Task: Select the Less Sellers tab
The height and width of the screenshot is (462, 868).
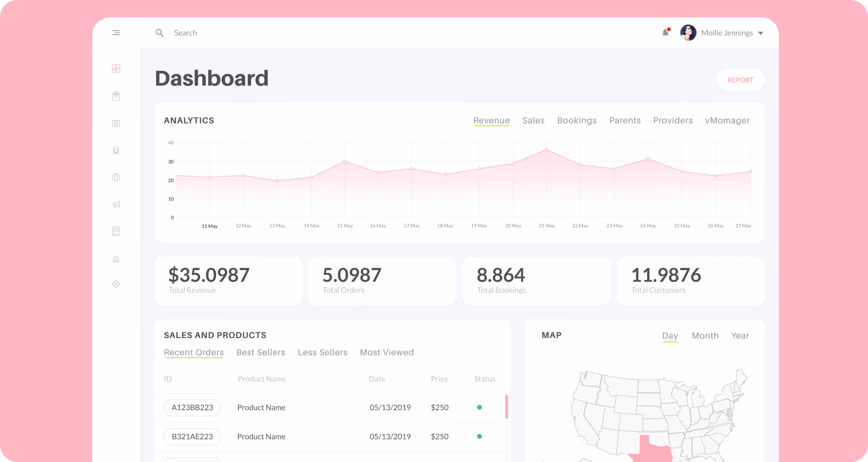Action: coord(322,352)
